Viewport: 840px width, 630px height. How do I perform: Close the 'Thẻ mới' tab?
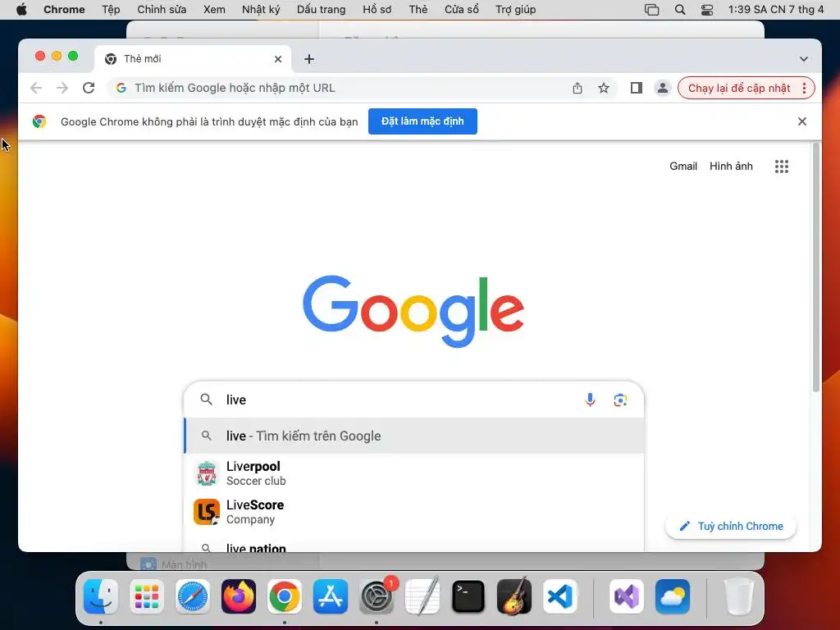278,59
